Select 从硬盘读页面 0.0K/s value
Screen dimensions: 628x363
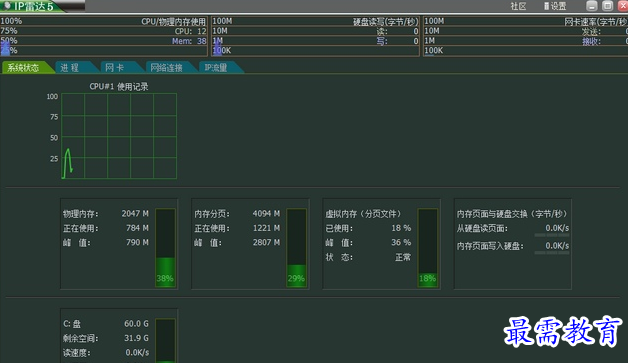point(557,228)
